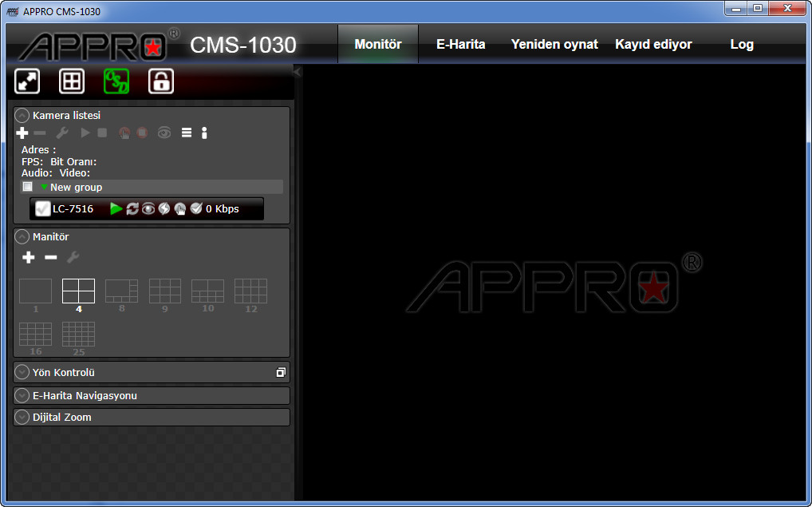
Task: Remove camera using the Kamera listesi minus icon
Action: 39,133
